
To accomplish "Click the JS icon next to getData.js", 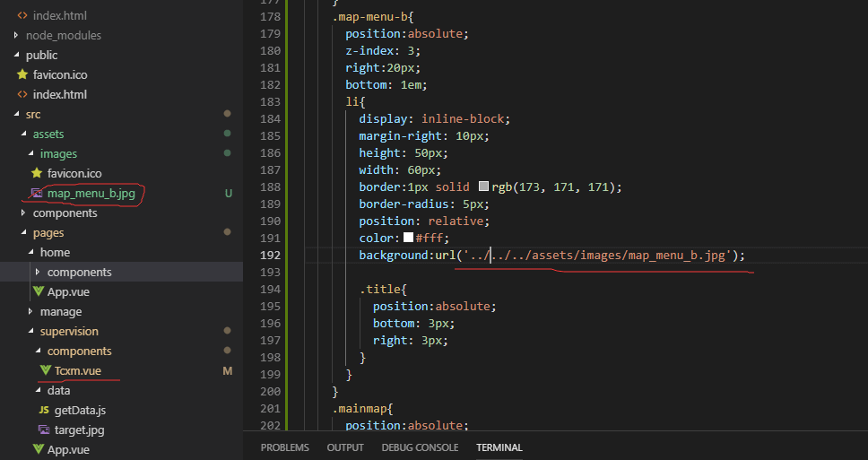I will point(45,410).
